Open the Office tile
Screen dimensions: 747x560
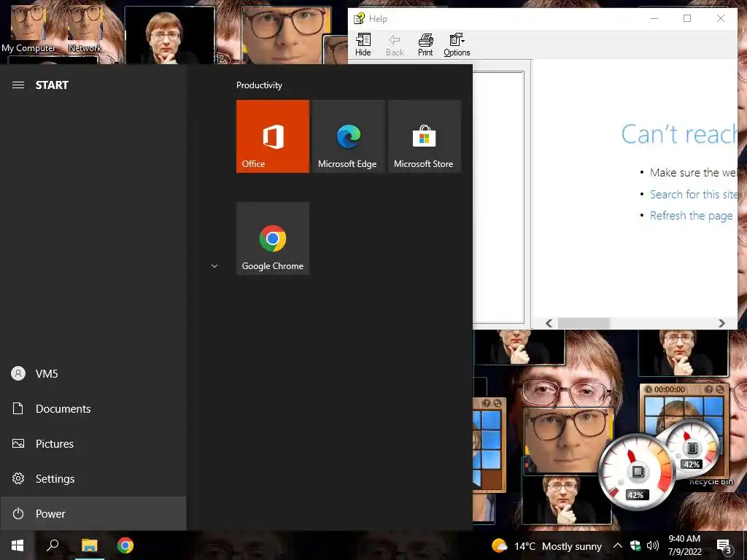click(273, 136)
